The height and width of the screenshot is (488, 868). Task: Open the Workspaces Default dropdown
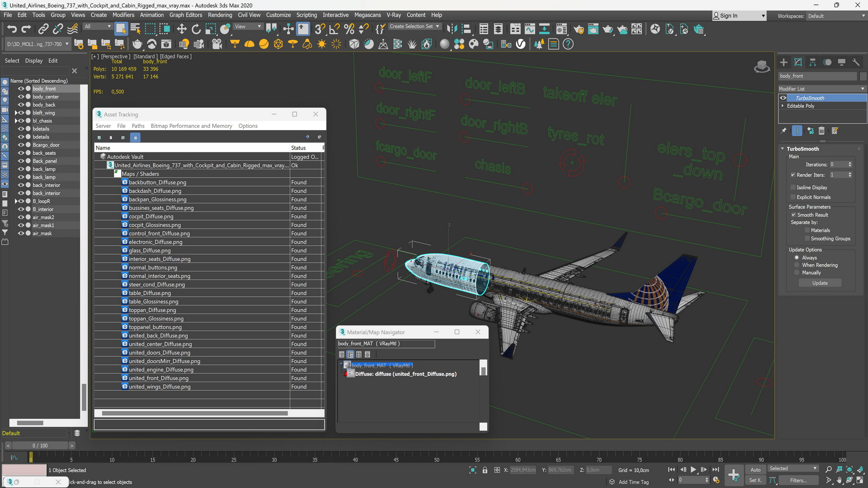(x=836, y=16)
